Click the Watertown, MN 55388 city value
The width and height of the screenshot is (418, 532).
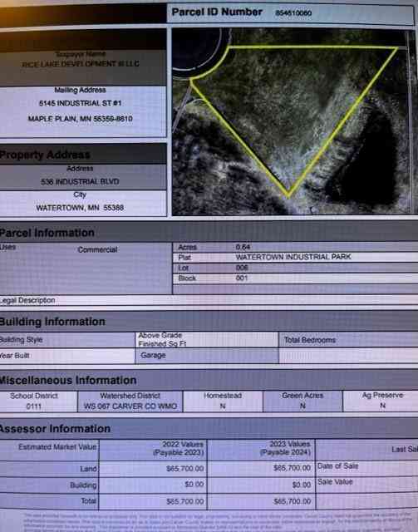pyautogui.click(x=80, y=208)
